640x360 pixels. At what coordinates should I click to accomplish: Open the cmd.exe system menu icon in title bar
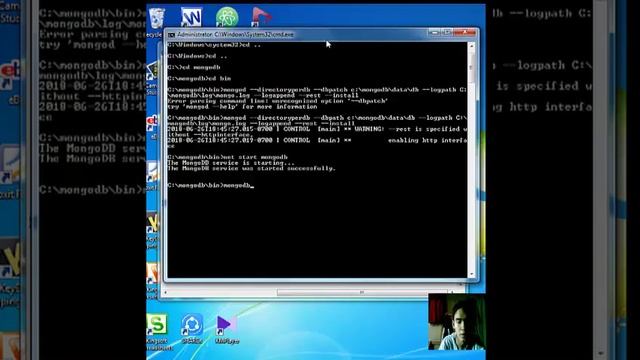pyautogui.click(x=171, y=35)
